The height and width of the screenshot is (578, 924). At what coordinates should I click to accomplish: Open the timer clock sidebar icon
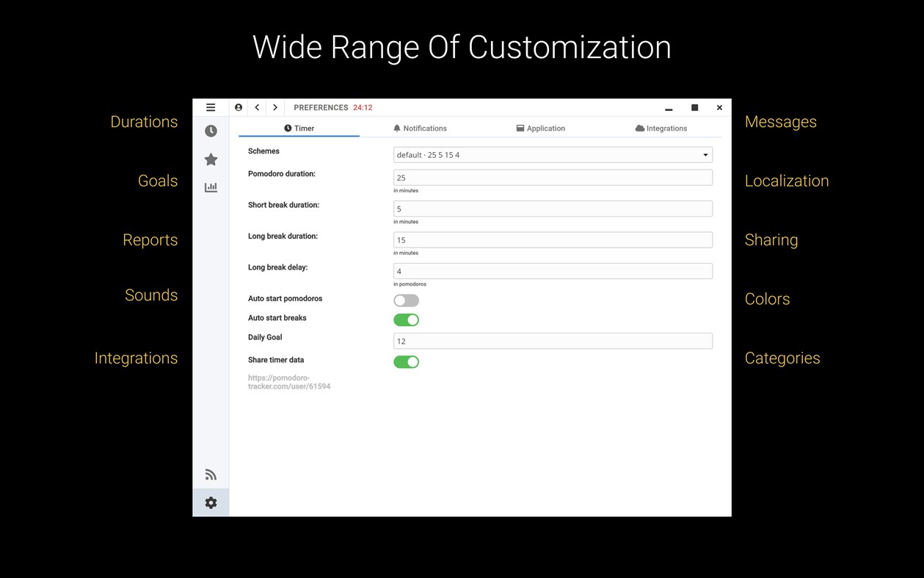click(211, 131)
